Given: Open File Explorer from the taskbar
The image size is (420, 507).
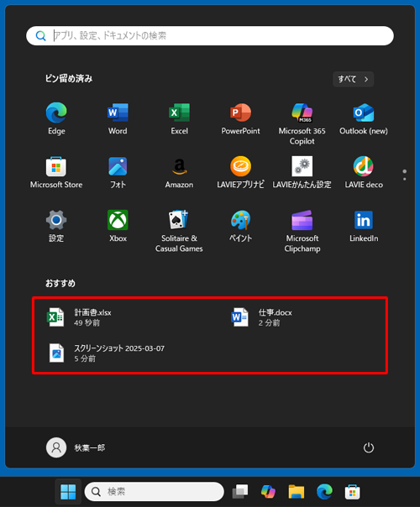Looking at the screenshot, I should tap(297, 492).
